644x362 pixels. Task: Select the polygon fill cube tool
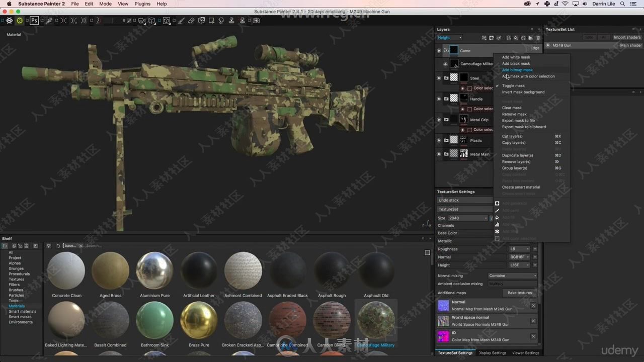coord(201,21)
